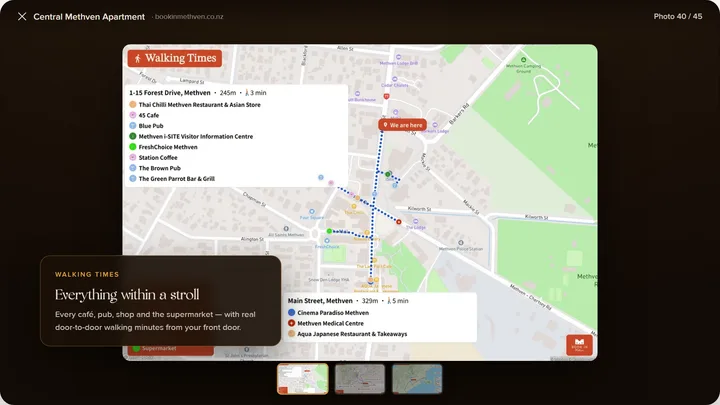Viewport: 720px width, 405px height.
Task: Click the Photo 40 / 45 counter
Action: (678, 16)
